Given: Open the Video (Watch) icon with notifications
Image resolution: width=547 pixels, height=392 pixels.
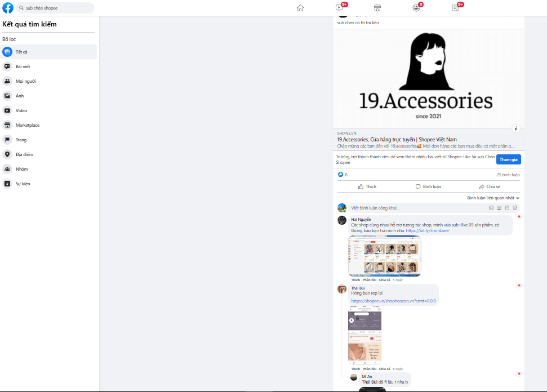Looking at the screenshot, I should click(x=340, y=8).
